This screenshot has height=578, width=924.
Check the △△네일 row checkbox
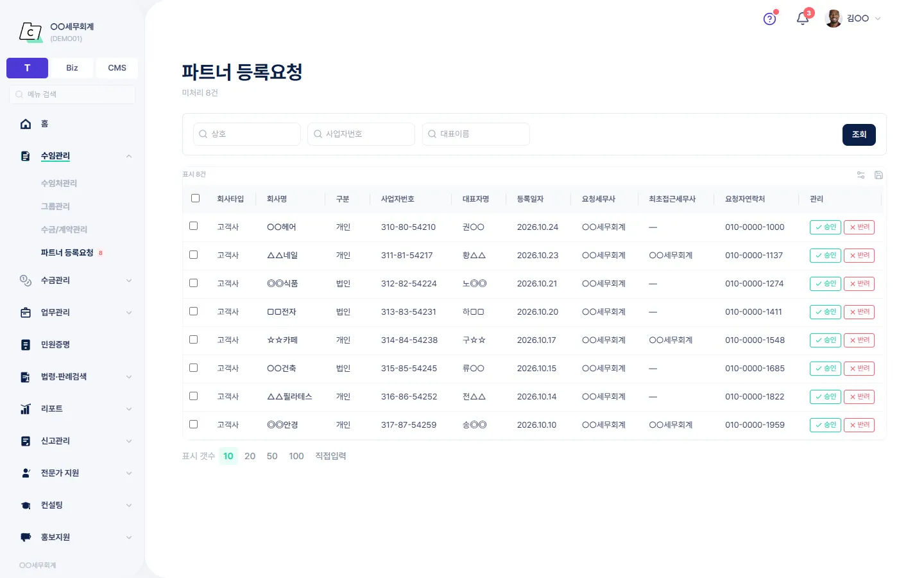click(194, 255)
